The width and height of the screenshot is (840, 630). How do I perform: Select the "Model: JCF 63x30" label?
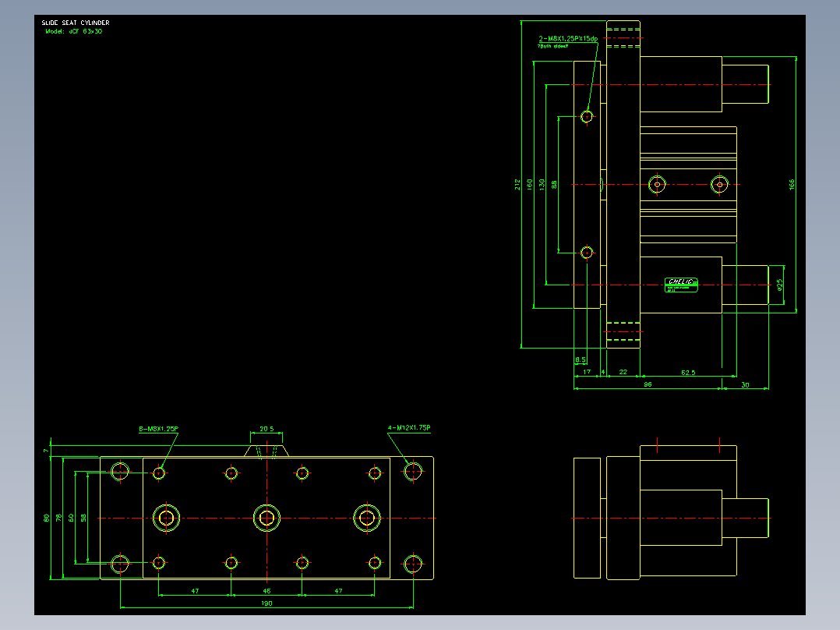[x=74, y=32]
